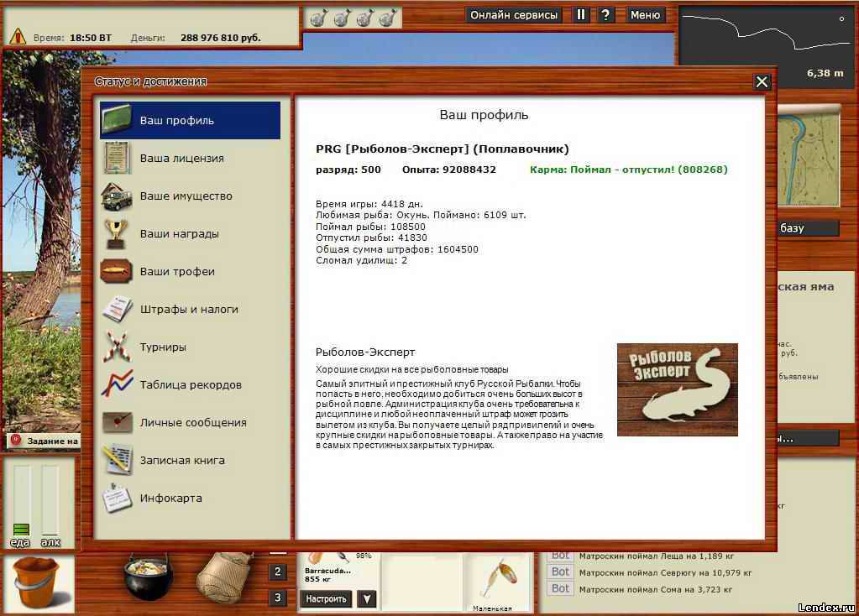Toggle the game pause button
The image size is (859, 616).
click(581, 15)
